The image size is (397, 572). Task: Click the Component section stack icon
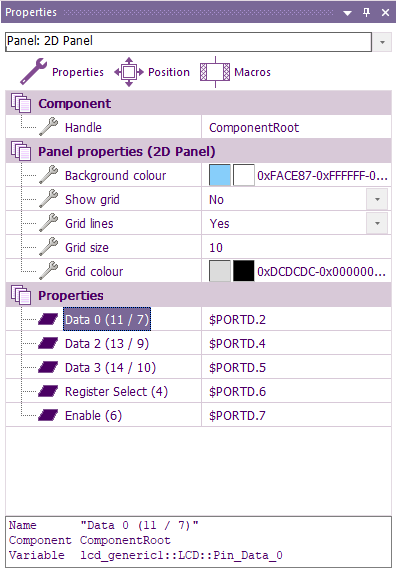click(x=21, y=103)
